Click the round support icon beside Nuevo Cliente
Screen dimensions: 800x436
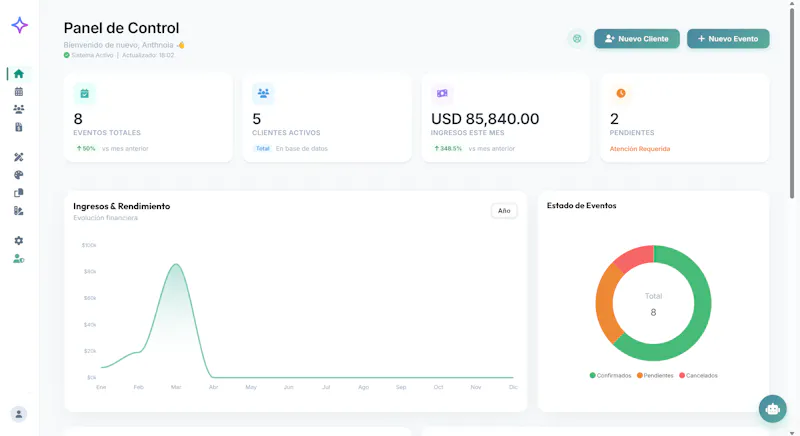[577, 39]
